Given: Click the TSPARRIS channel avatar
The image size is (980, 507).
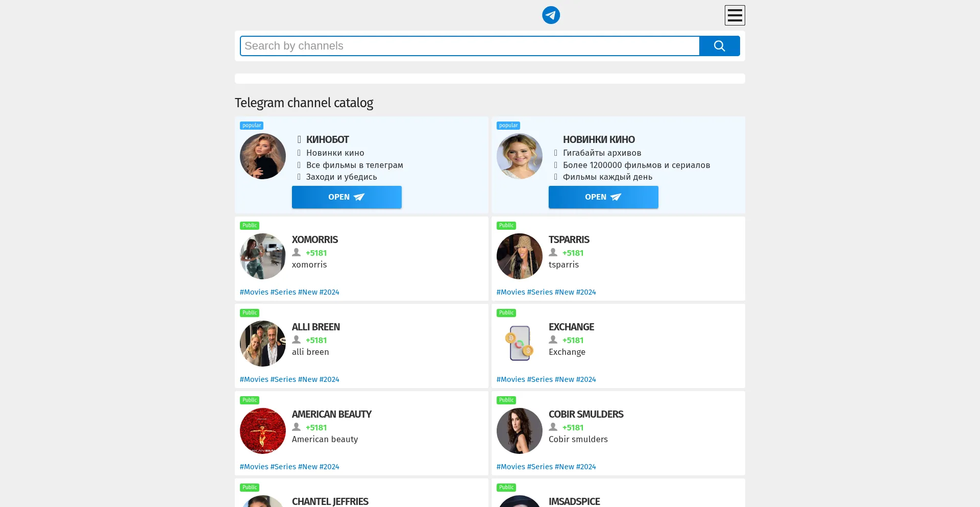Looking at the screenshot, I should [520, 256].
